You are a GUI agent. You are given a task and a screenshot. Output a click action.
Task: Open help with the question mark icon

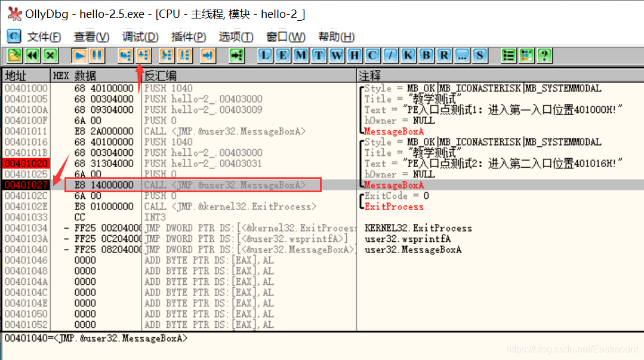[544, 56]
